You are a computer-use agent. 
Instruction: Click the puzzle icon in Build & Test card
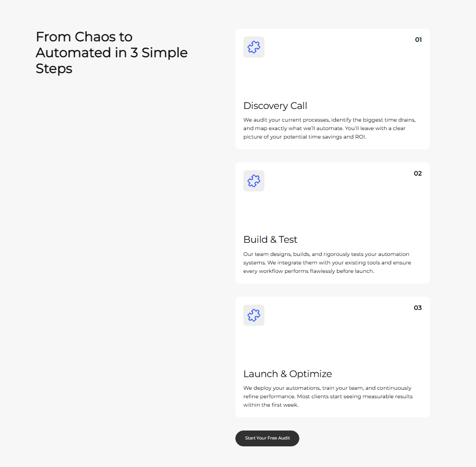pos(254,181)
